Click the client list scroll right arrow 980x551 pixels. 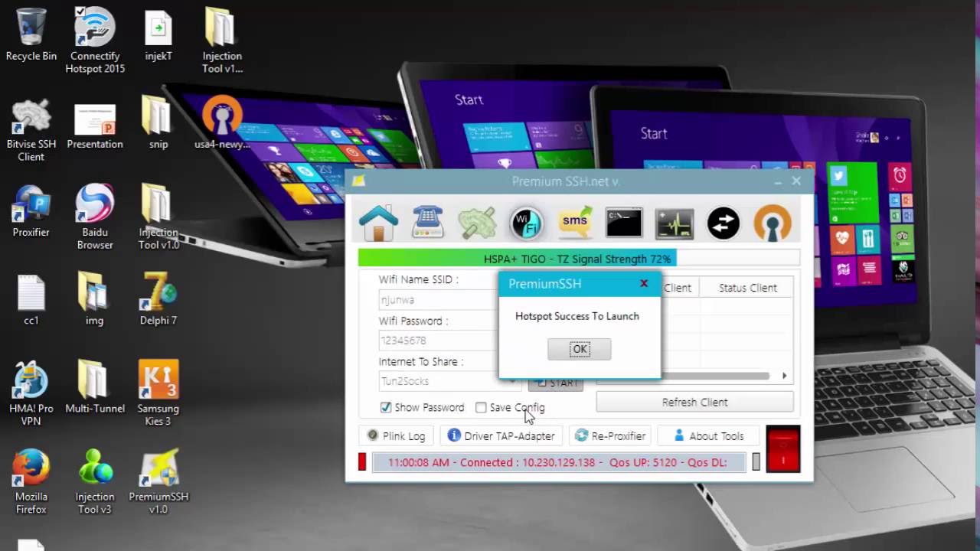[x=784, y=376]
